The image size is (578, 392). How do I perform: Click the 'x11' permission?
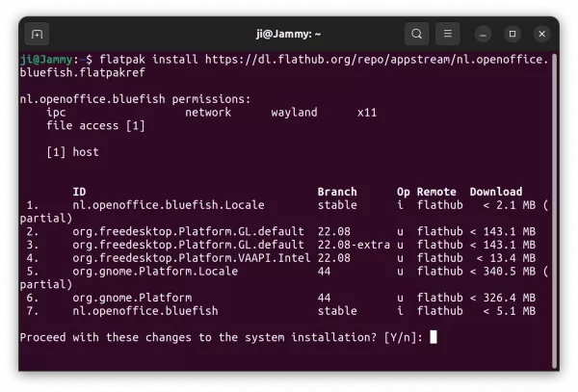pyautogui.click(x=367, y=113)
